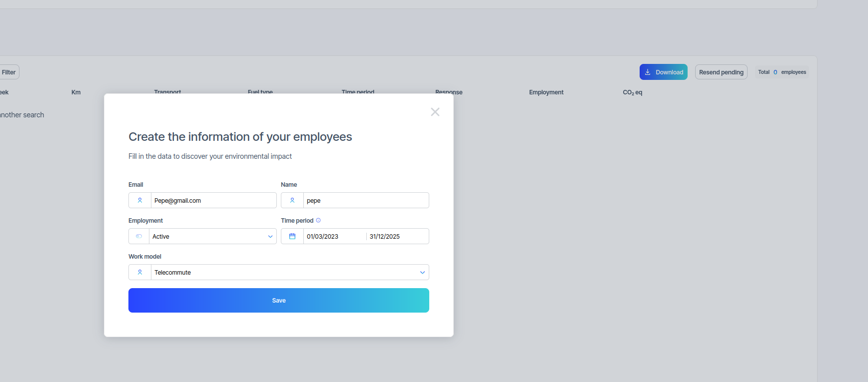Click the Time period label in dialog
The image size is (868, 382).
click(297, 220)
